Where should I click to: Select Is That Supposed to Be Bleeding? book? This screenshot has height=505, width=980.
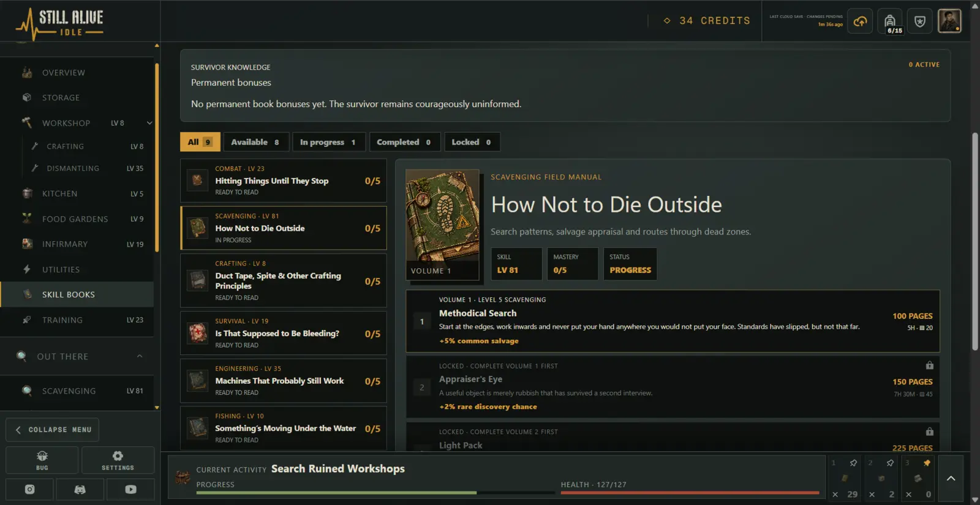(x=284, y=333)
